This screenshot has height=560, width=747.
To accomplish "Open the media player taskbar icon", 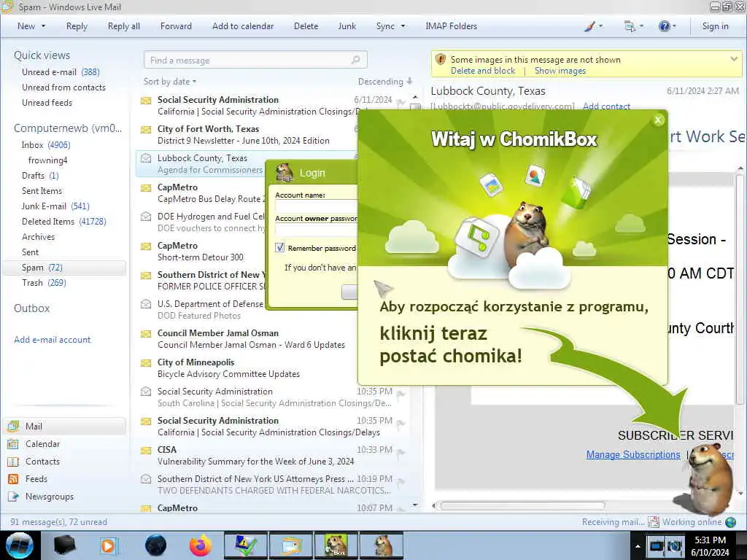I will (108, 545).
